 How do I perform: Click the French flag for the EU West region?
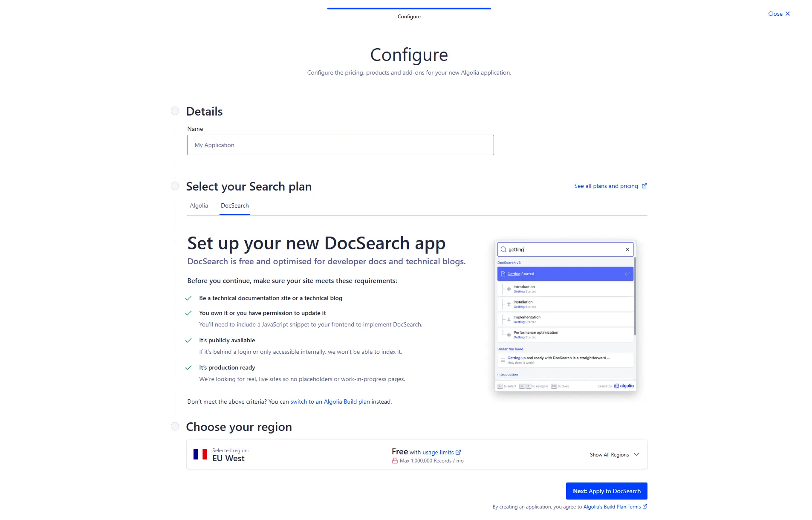coord(200,454)
